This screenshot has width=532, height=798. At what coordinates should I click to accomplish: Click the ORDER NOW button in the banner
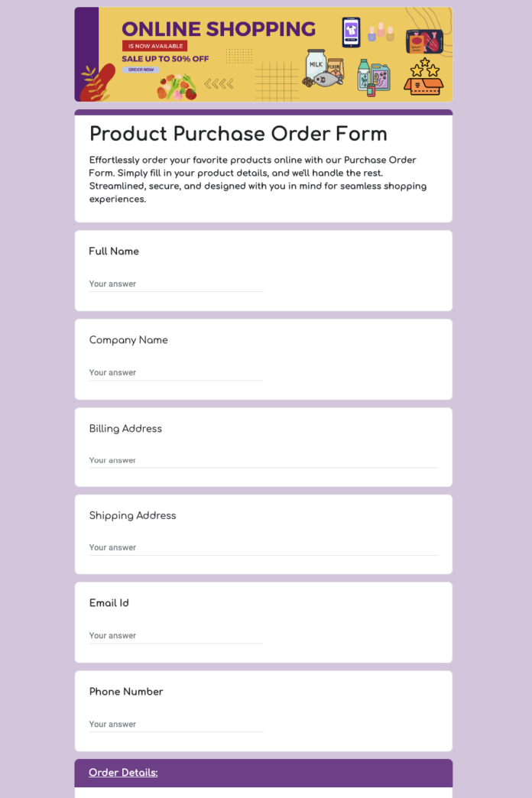pos(139,69)
